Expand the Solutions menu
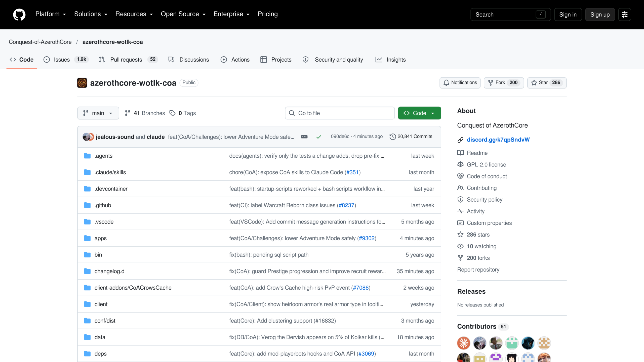Screen dimensions: 644x362 pos(91,14)
